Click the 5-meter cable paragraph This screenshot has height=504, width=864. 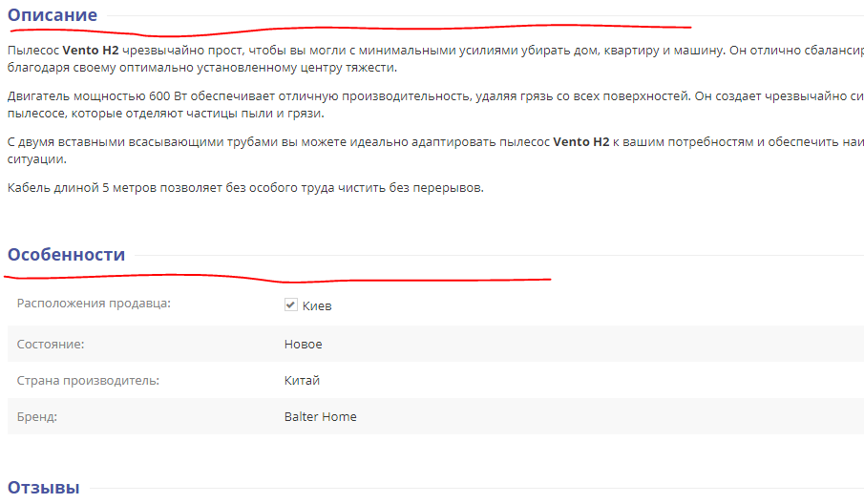tap(245, 188)
